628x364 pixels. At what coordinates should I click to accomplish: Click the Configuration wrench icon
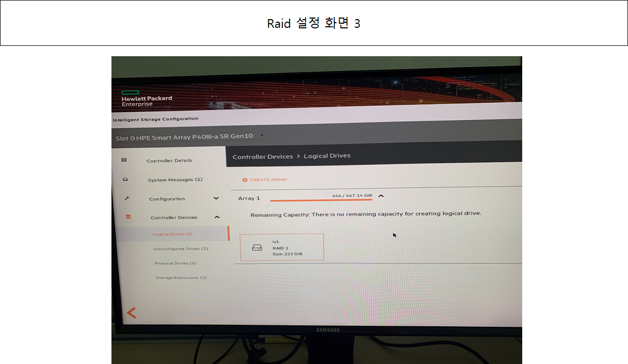[127, 198]
